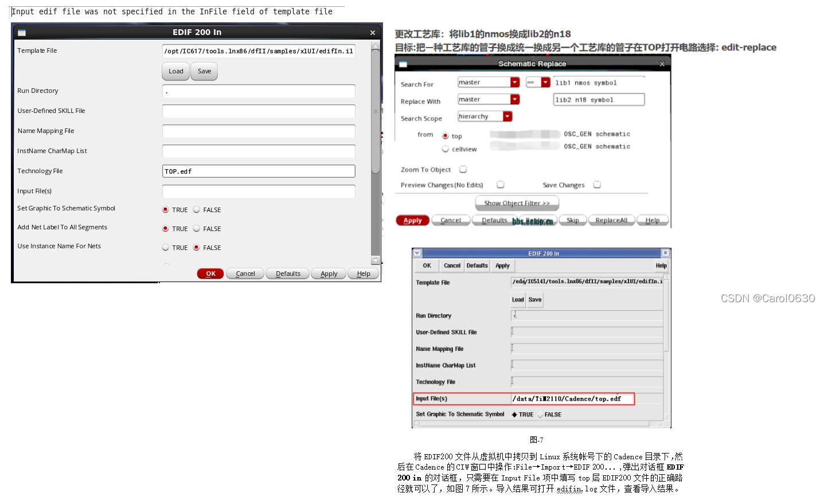Open the Replace With 'master' dropdown
The height and width of the screenshot is (504, 824).
pos(515,100)
